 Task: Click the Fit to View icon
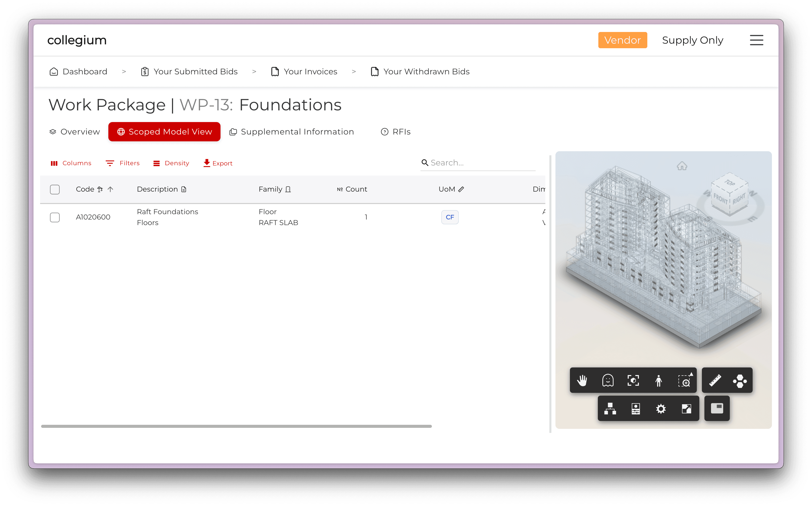point(633,380)
